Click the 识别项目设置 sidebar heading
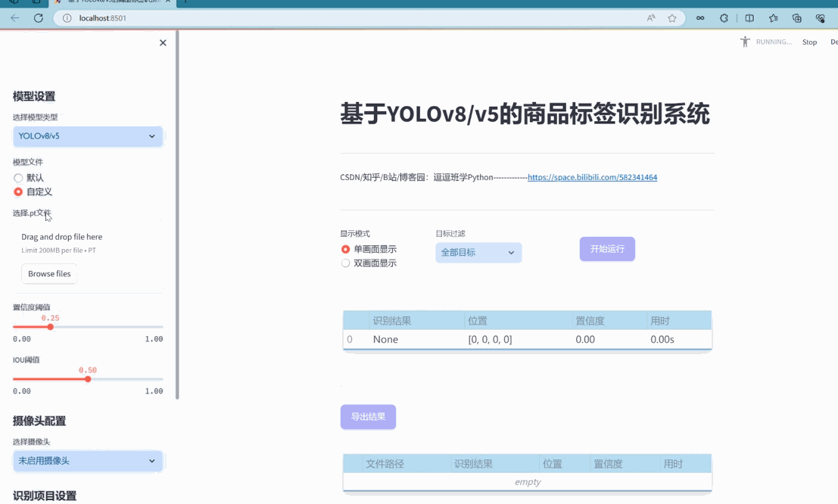Viewport: 838px width, 504px height. (45, 496)
